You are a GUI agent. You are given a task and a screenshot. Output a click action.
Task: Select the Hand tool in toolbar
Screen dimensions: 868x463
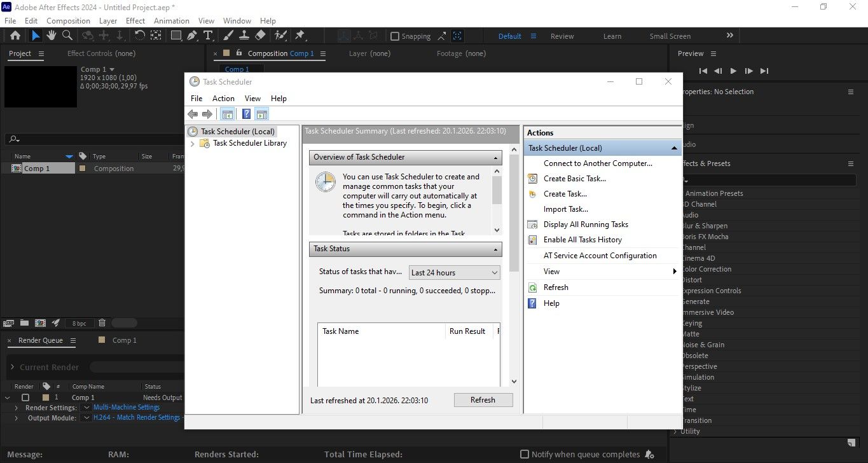tap(51, 36)
